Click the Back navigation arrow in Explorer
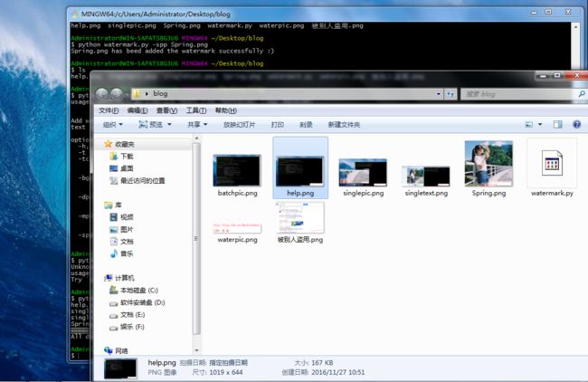The image size is (588, 382). pyautogui.click(x=101, y=94)
